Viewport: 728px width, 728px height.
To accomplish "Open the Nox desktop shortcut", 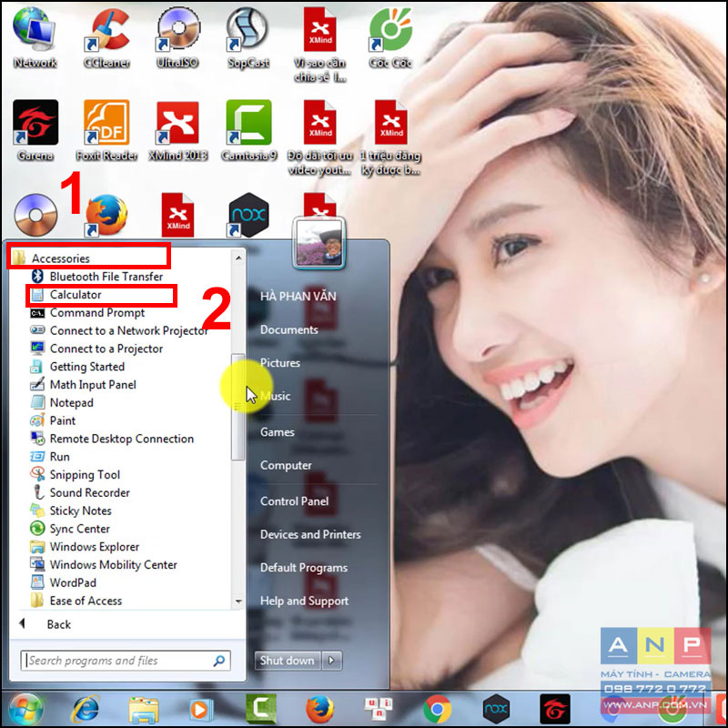I will (x=248, y=216).
